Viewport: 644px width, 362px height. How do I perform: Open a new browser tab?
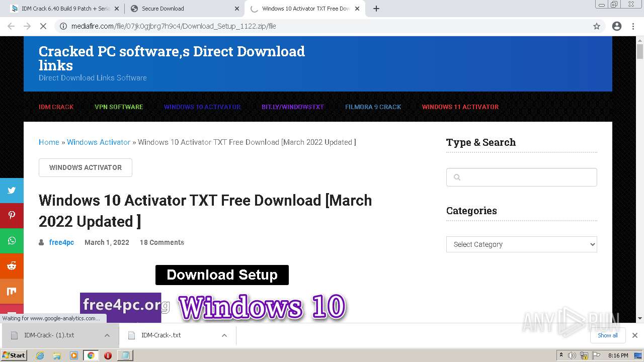point(376,9)
